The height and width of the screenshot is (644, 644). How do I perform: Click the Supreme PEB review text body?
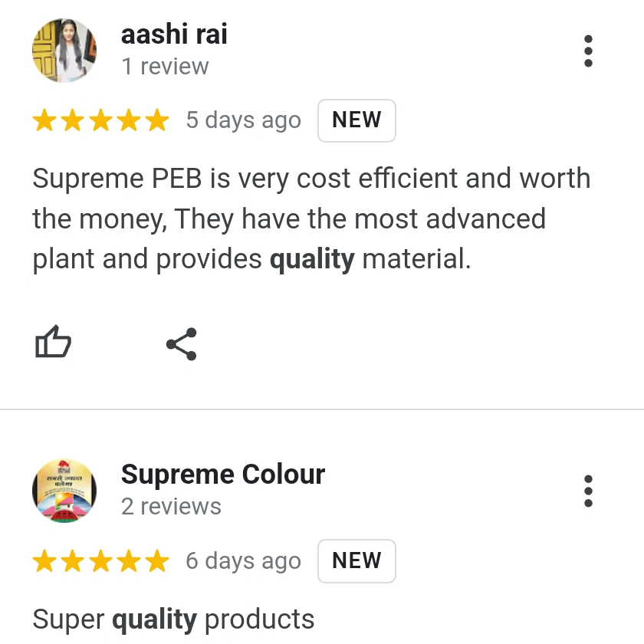click(x=311, y=219)
